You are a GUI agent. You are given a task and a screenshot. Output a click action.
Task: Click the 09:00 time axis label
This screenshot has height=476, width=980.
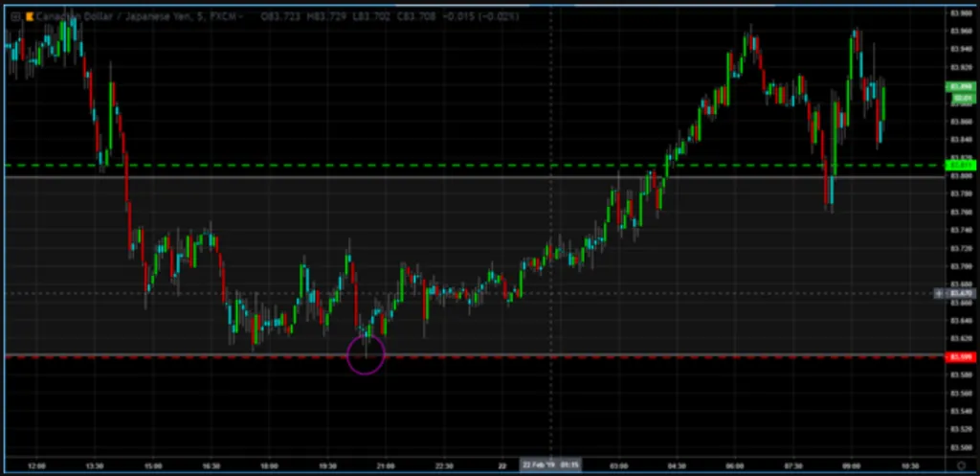pos(851,466)
